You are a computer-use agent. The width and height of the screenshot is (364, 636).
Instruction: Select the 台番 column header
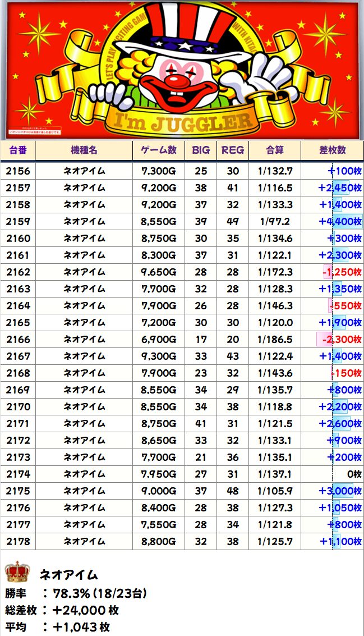19,150
